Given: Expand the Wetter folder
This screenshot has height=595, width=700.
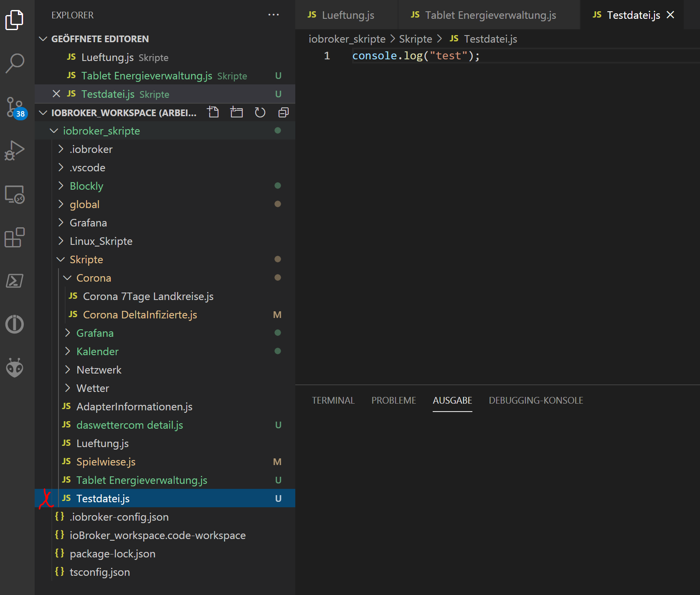Looking at the screenshot, I should (68, 388).
